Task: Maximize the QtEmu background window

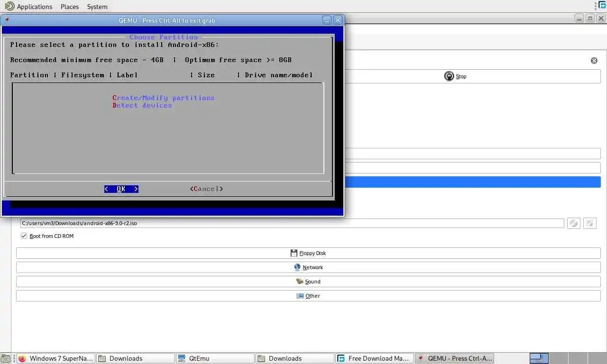Action: [590, 18]
